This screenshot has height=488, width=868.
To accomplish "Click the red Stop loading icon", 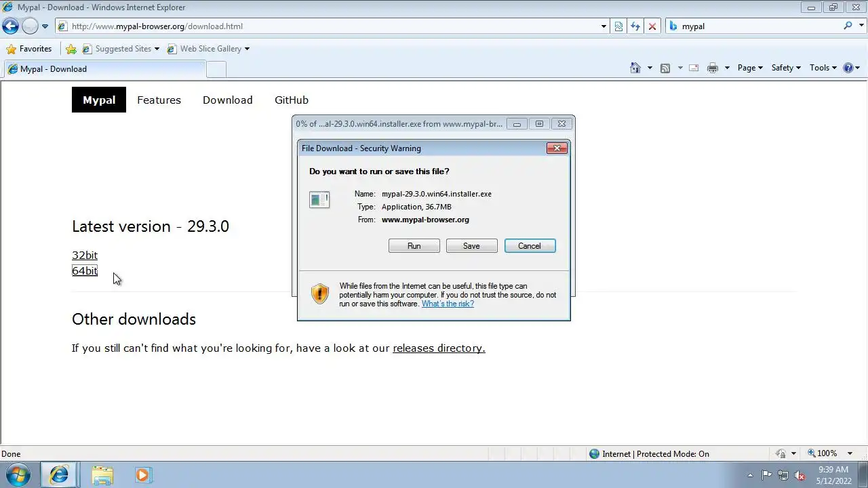I will (x=652, y=26).
